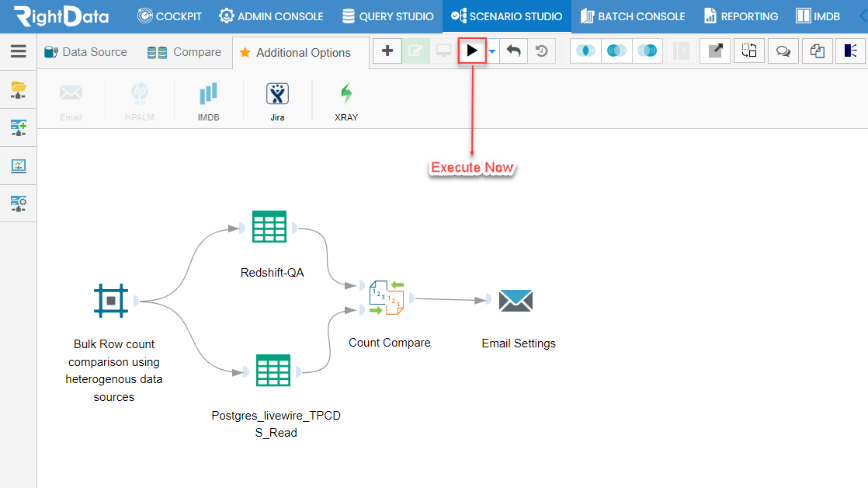Viewport: 868px width, 488px height.
Task: Click the export arrow-in-box icon
Action: click(x=715, y=51)
